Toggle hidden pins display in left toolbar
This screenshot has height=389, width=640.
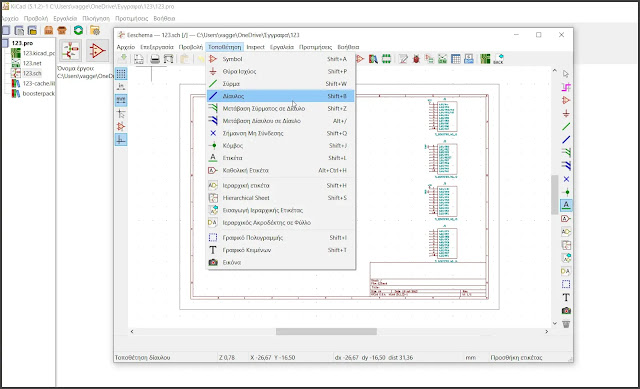pyautogui.click(x=121, y=127)
